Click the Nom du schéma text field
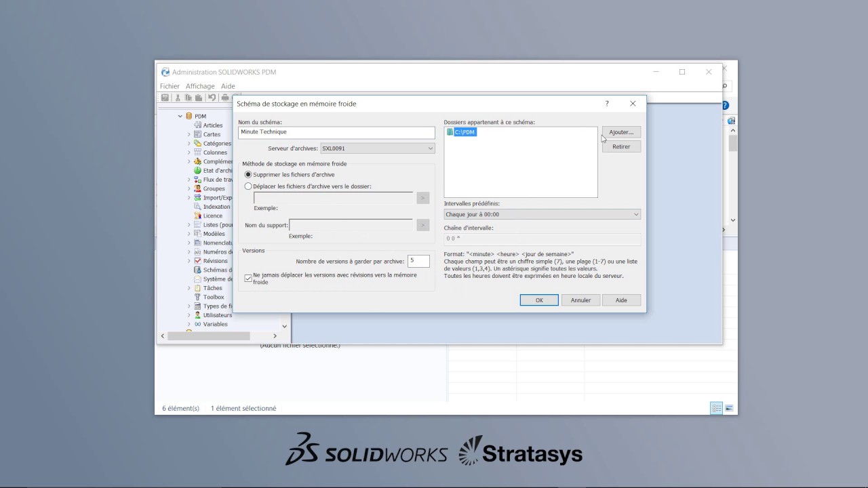The height and width of the screenshot is (488, 868). tap(336, 132)
